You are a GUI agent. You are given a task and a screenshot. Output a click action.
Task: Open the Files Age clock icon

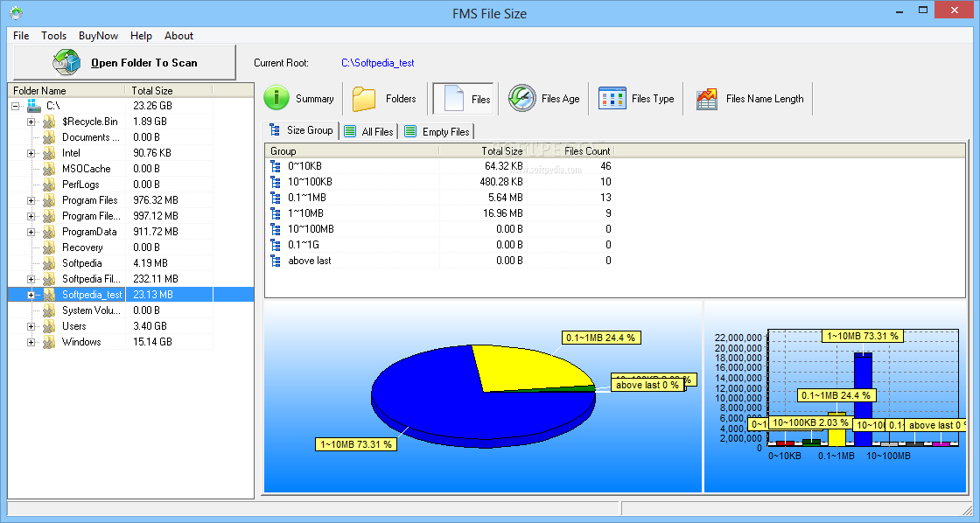click(521, 98)
